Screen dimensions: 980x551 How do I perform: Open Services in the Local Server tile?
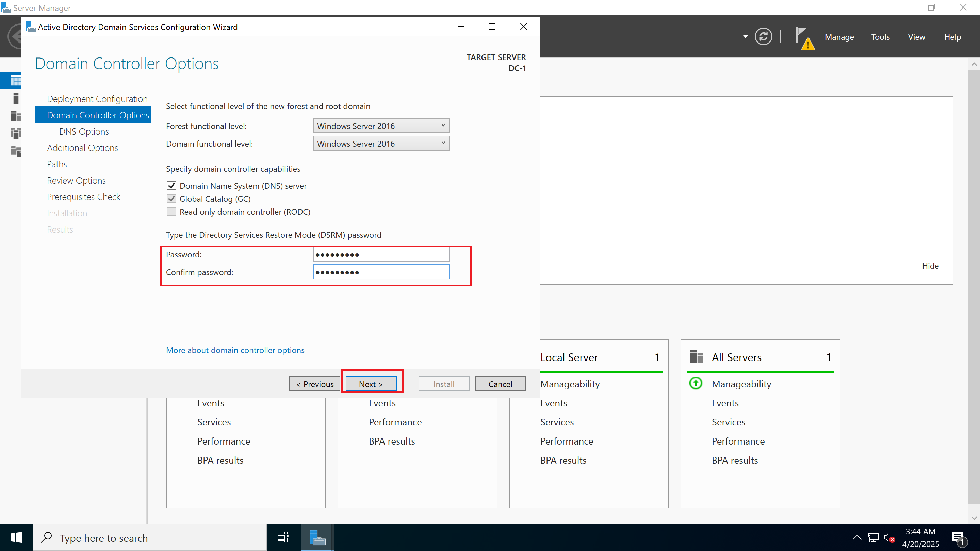pyautogui.click(x=557, y=422)
